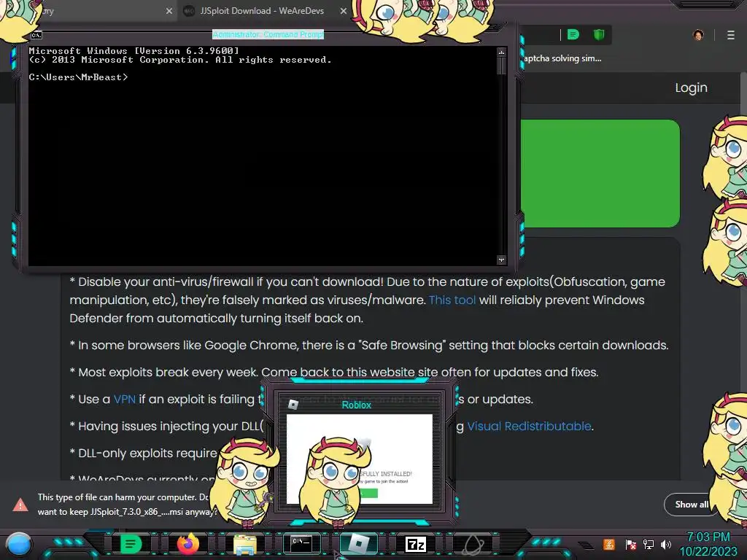Open the captcha solving bookmark
The height and width of the screenshot is (560, 747).
click(x=562, y=58)
